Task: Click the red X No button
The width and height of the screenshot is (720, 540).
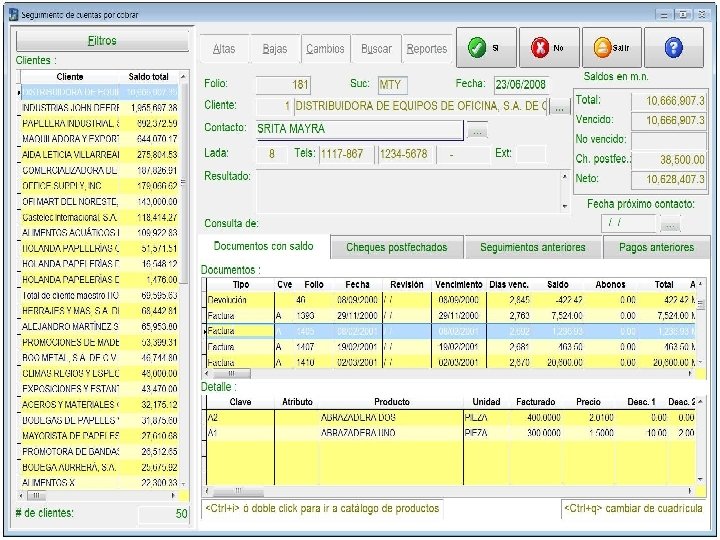Action: pos(548,47)
